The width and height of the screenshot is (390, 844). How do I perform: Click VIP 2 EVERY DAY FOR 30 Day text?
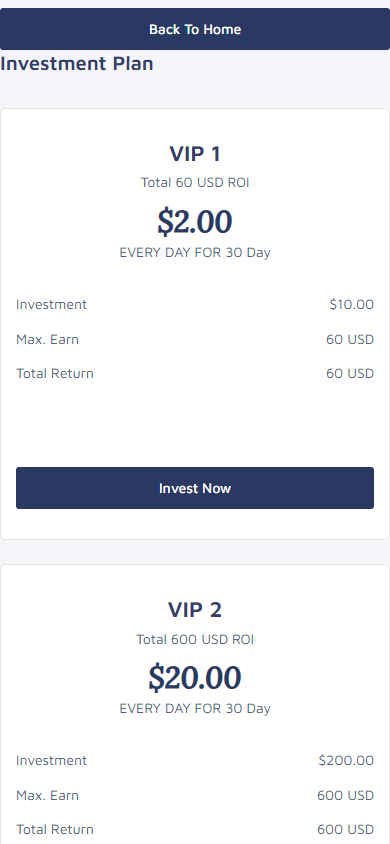[x=195, y=708]
